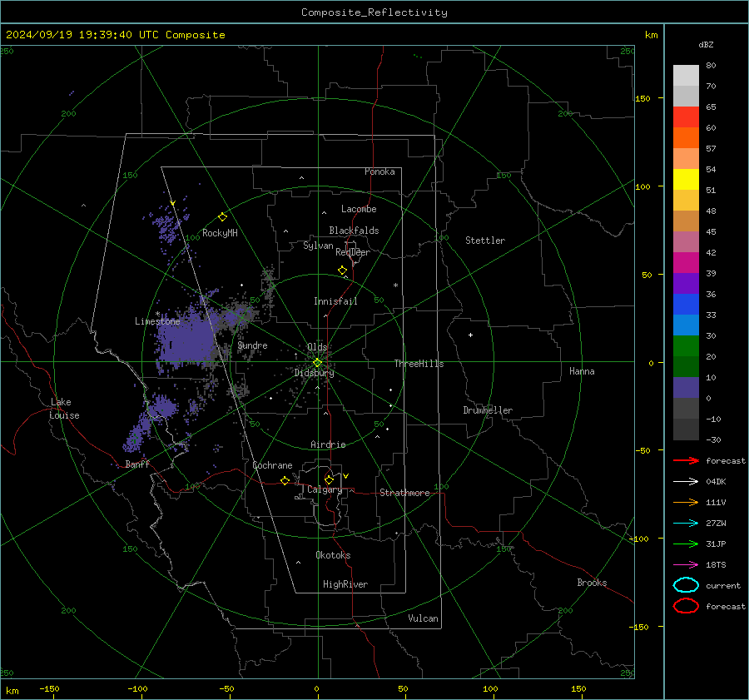This screenshot has height=700, width=749.
Task: Click the red swatch in dBZ legend
Action: [x=686, y=117]
